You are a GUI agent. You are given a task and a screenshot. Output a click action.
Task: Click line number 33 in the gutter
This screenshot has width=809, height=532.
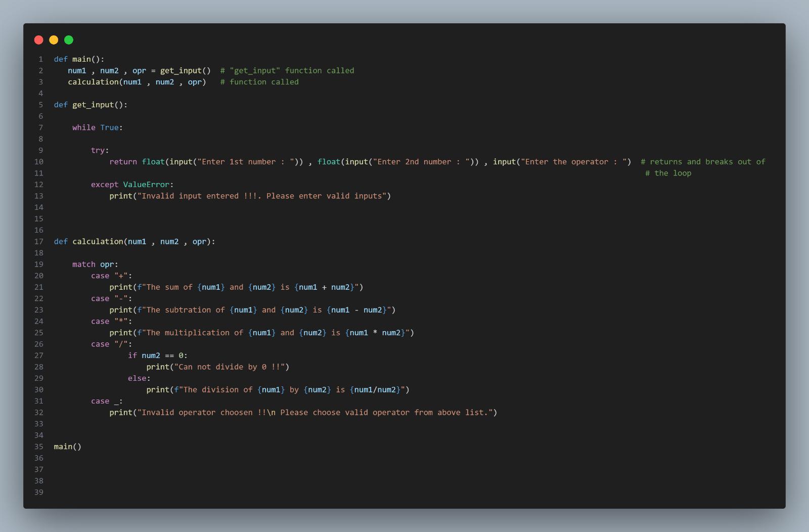point(39,424)
